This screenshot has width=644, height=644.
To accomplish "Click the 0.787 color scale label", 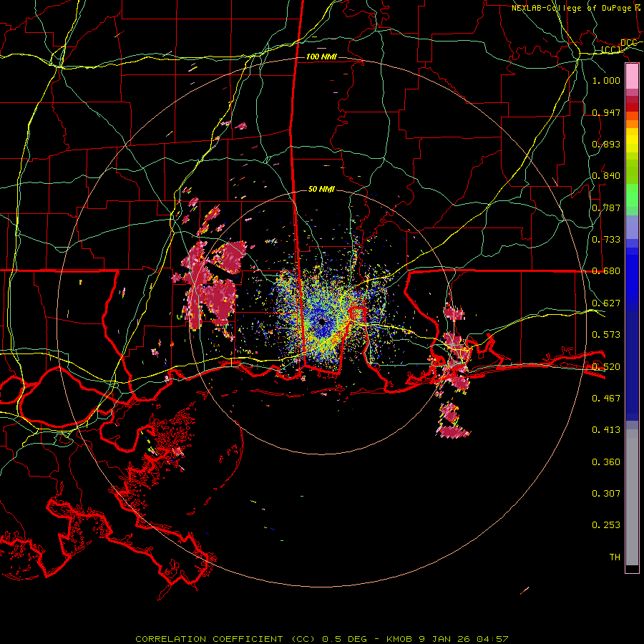I will pos(606,208).
